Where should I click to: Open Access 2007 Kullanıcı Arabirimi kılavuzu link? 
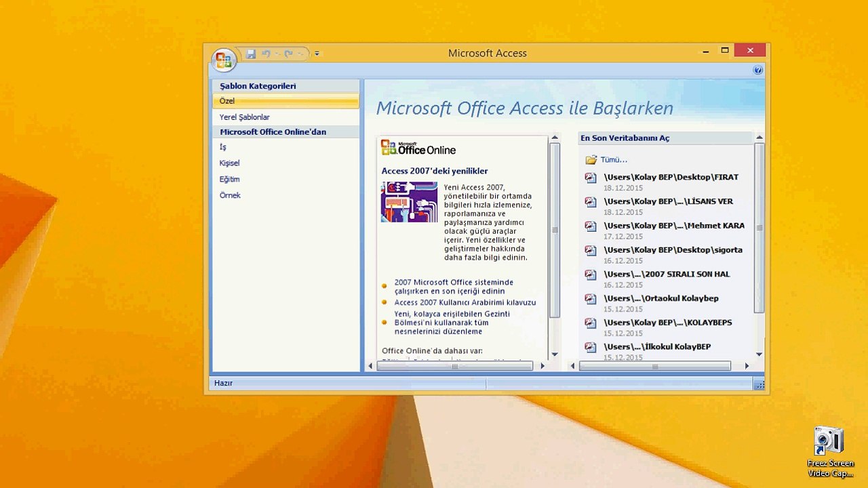pos(465,302)
